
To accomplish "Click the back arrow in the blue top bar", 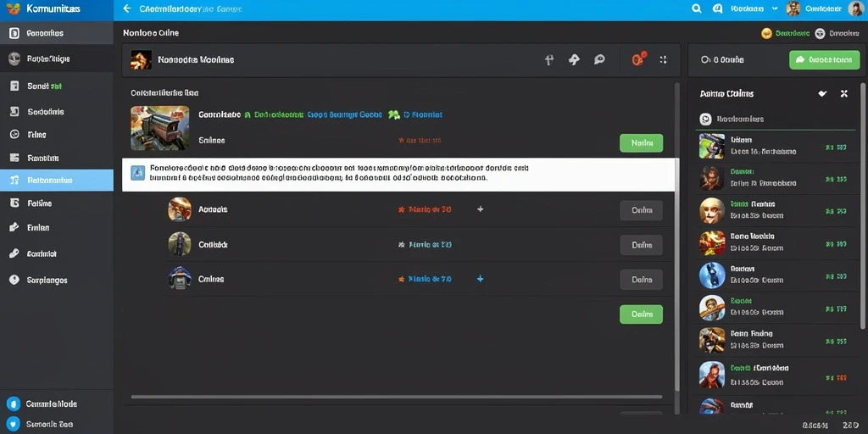I will pos(127,8).
